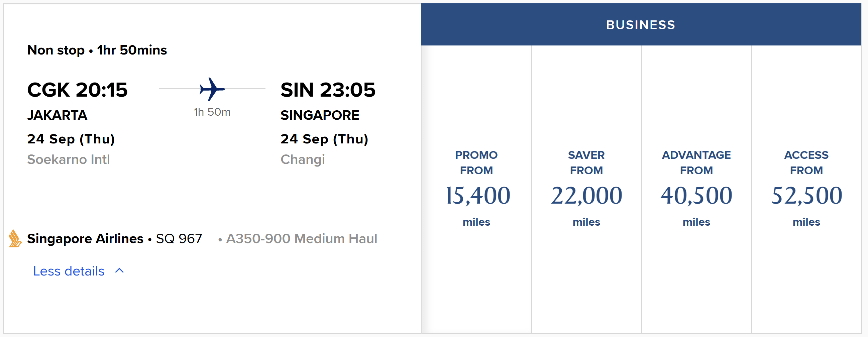Click the A350-900 Medium Haul aircraft label
Viewport: 868px width, 337px height.
click(302, 239)
